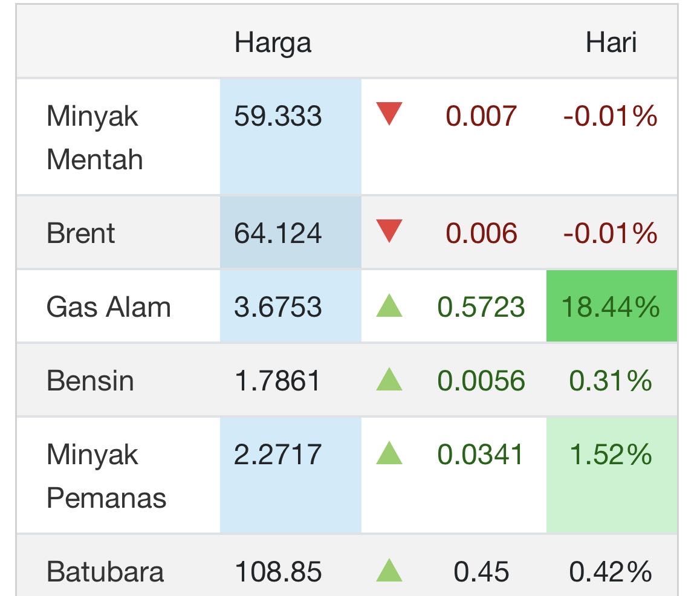Go to Minyak Pemanas details
This screenshot has height=596, width=700.
[x=106, y=476]
